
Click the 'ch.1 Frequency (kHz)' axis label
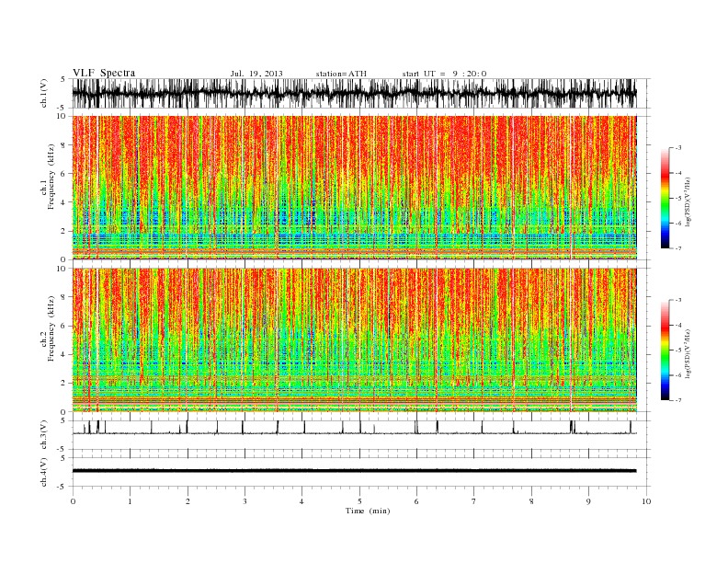click(x=48, y=177)
